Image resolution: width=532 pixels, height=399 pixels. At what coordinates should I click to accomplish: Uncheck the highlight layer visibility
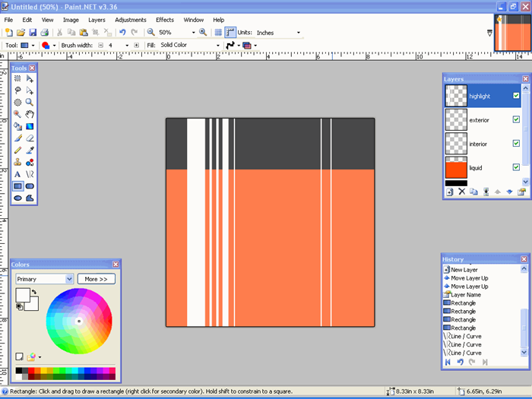point(516,97)
